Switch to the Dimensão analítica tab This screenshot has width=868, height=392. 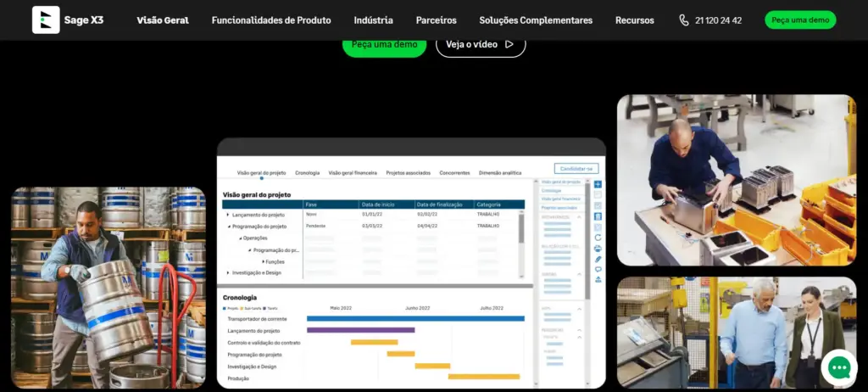click(x=500, y=173)
